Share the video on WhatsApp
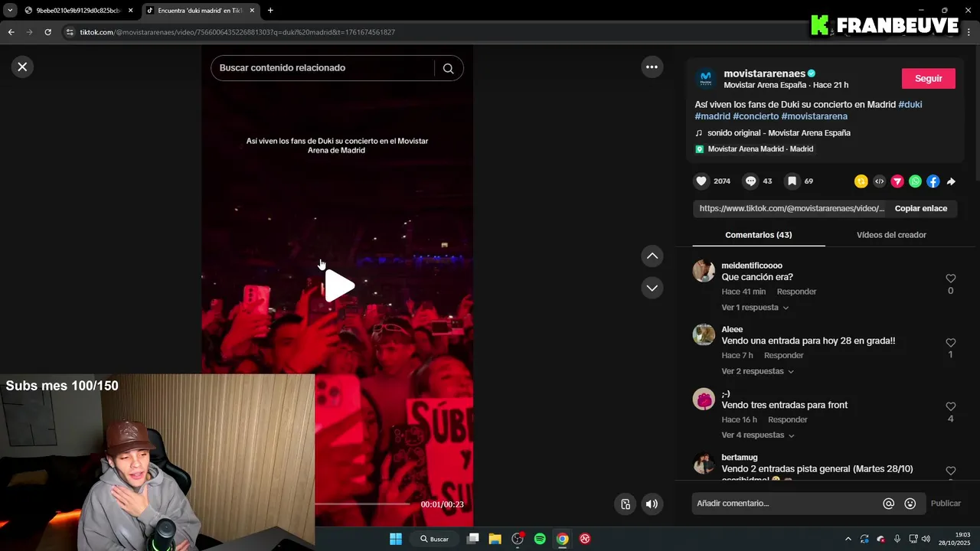 (x=915, y=181)
